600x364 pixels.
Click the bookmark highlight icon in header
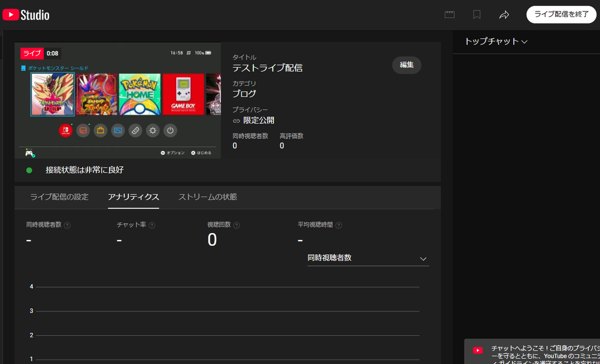click(477, 14)
